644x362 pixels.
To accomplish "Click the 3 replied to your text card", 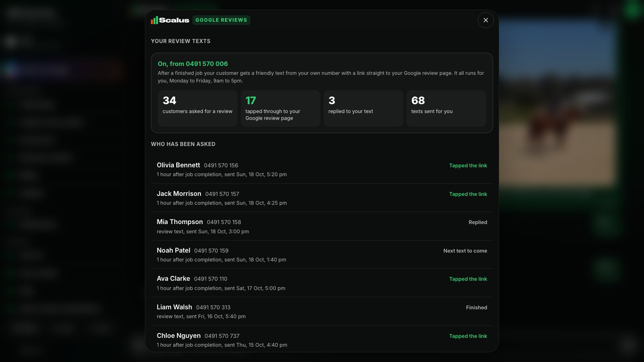I will 363,109.
